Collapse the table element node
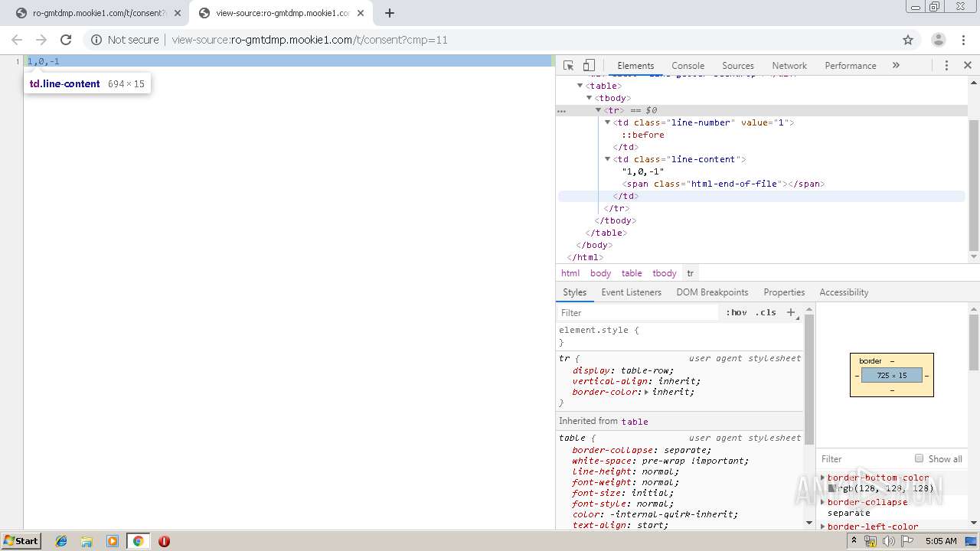980x551 pixels. (x=580, y=86)
